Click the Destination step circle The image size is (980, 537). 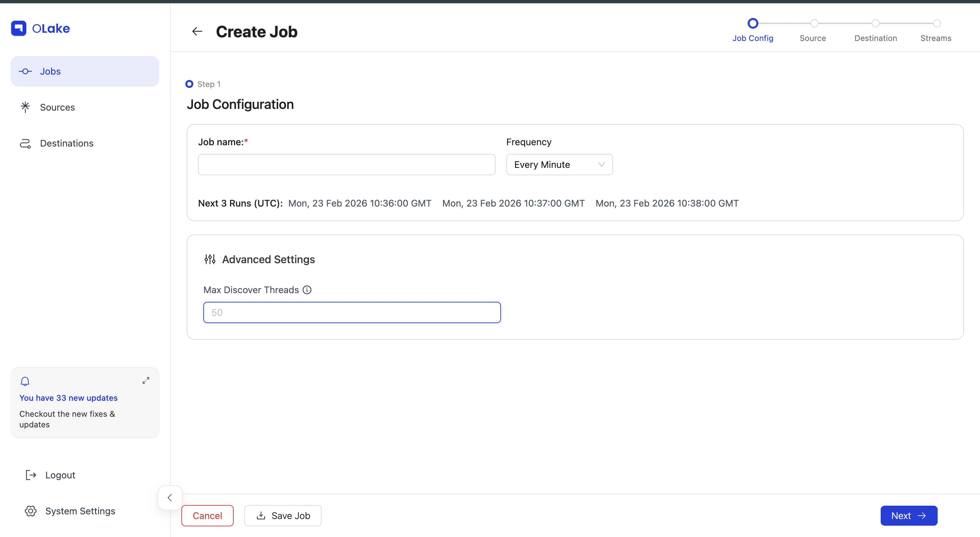coord(875,24)
